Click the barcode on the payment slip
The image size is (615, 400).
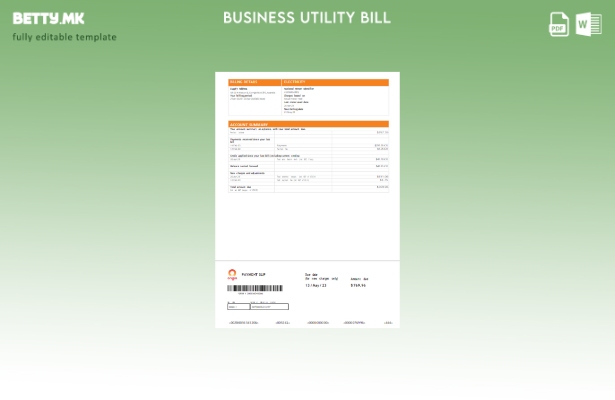click(x=255, y=288)
